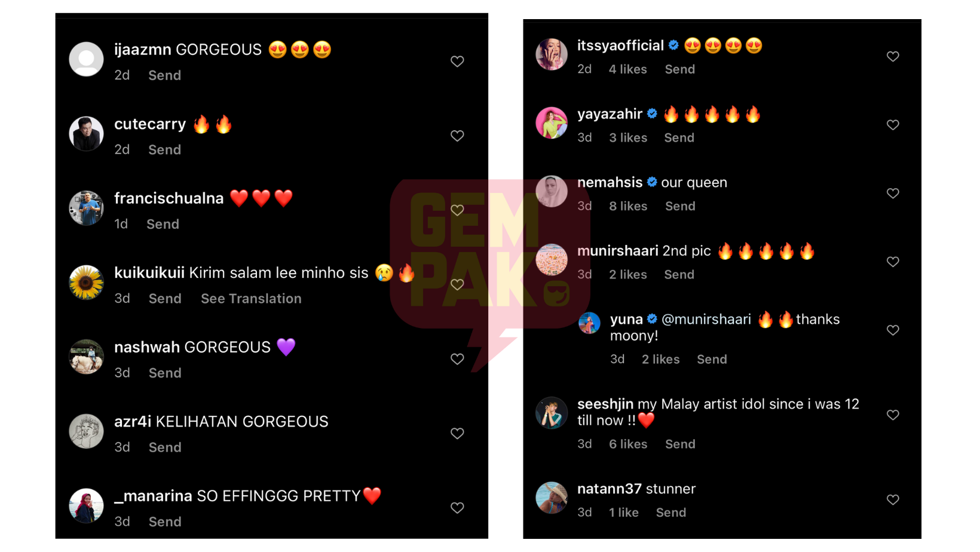Like nashwah's GORGEOUS comment
Screen dimensions: 980x552
tap(457, 359)
